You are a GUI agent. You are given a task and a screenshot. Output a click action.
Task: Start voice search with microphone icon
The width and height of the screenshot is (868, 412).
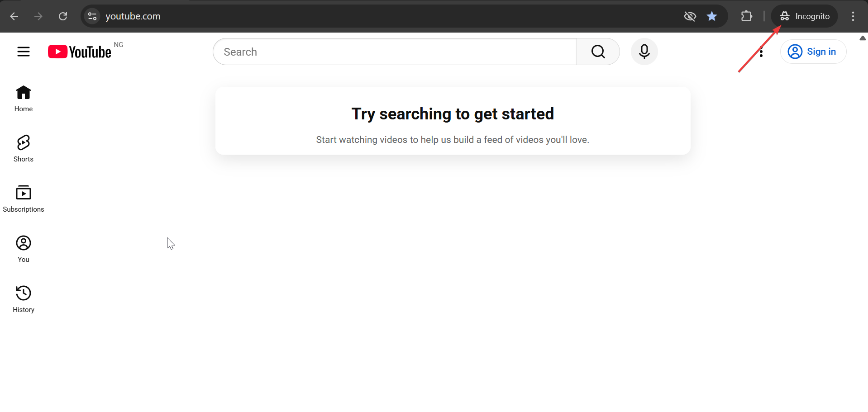tap(644, 52)
